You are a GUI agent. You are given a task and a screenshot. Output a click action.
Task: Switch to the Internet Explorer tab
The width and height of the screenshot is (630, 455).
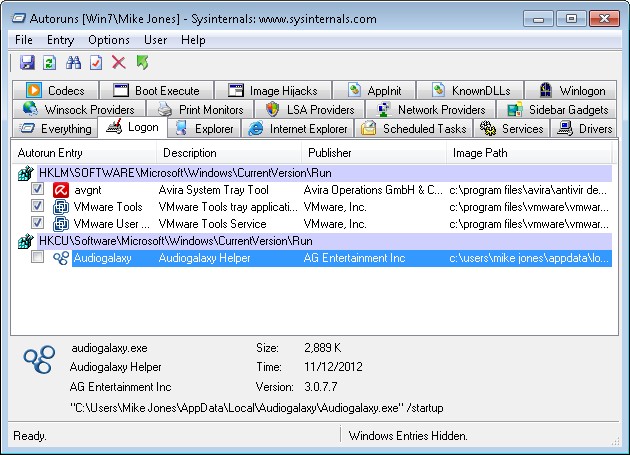click(297, 128)
